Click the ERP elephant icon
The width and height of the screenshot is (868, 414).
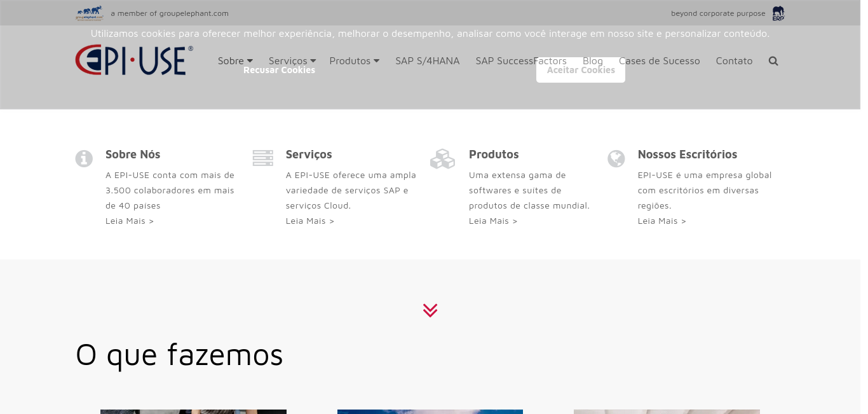pyautogui.click(x=778, y=13)
